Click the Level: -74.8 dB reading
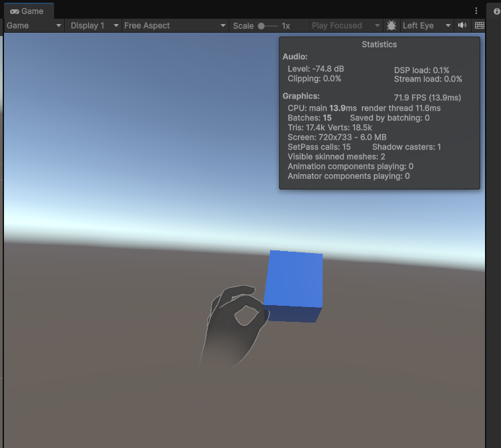This screenshot has height=448, width=501. pos(316,69)
